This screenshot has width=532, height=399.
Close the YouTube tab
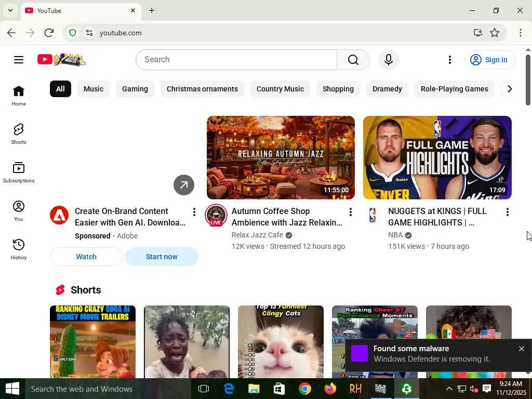click(133, 10)
